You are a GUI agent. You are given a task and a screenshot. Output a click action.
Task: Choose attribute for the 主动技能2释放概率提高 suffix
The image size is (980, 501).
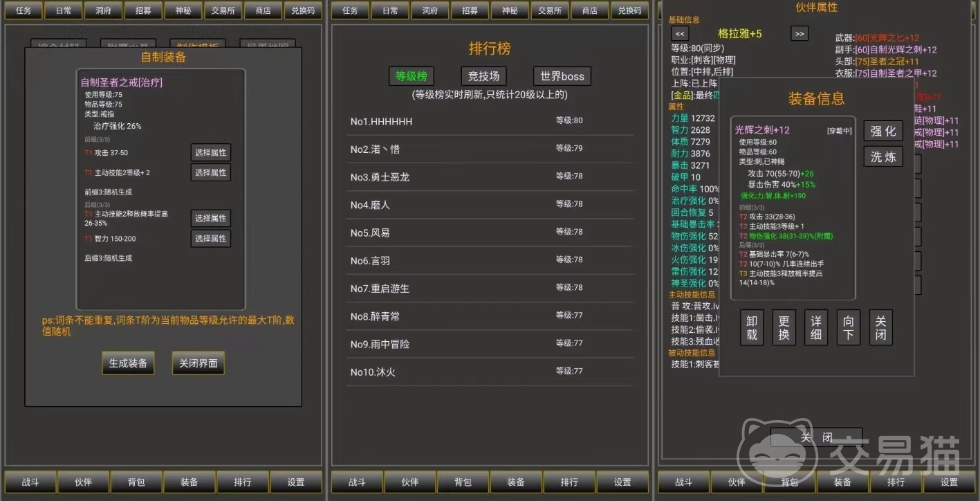coord(210,219)
